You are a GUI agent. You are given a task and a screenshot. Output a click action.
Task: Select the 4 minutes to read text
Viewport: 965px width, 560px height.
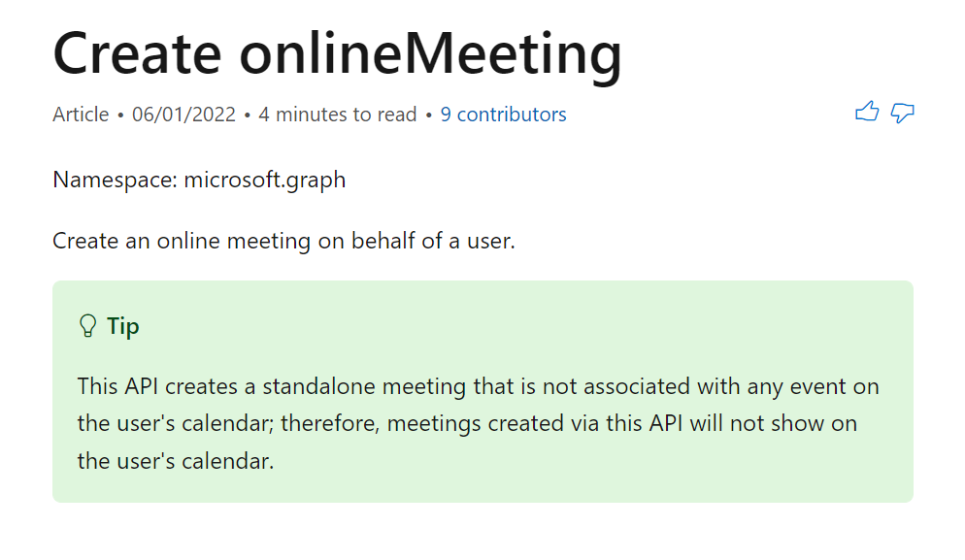[x=338, y=114]
